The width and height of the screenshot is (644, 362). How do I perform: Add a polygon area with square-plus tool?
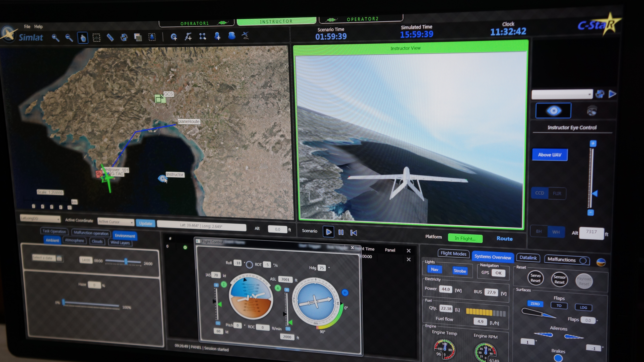pos(203,36)
